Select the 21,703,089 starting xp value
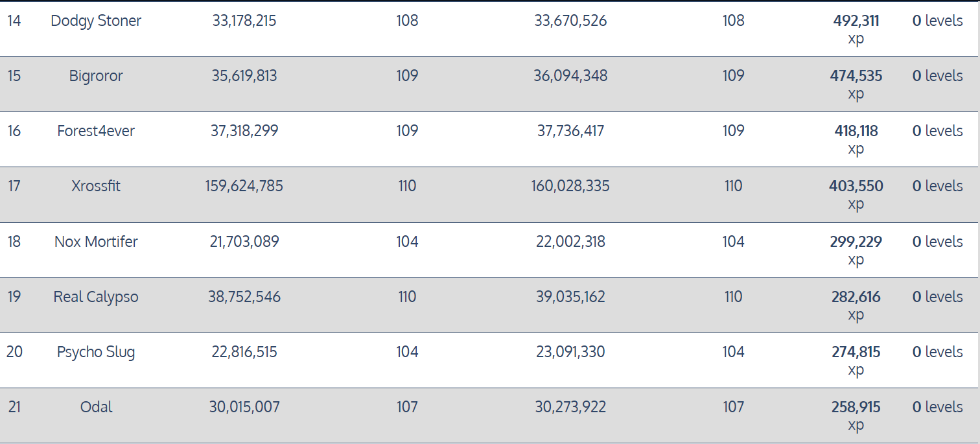Viewport: 980px width, 444px height. [x=244, y=242]
